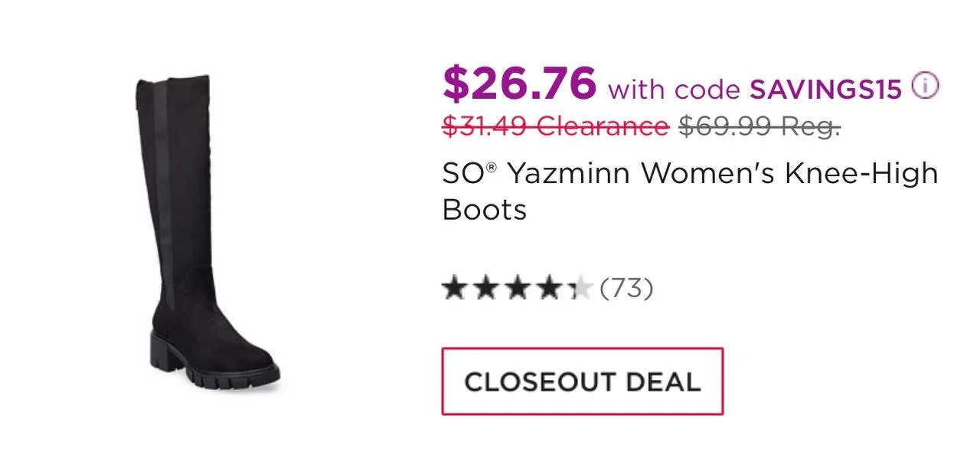Click the crossed-out $31.49 Clearance price
This screenshot has width=980, height=468.
pos(555,126)
